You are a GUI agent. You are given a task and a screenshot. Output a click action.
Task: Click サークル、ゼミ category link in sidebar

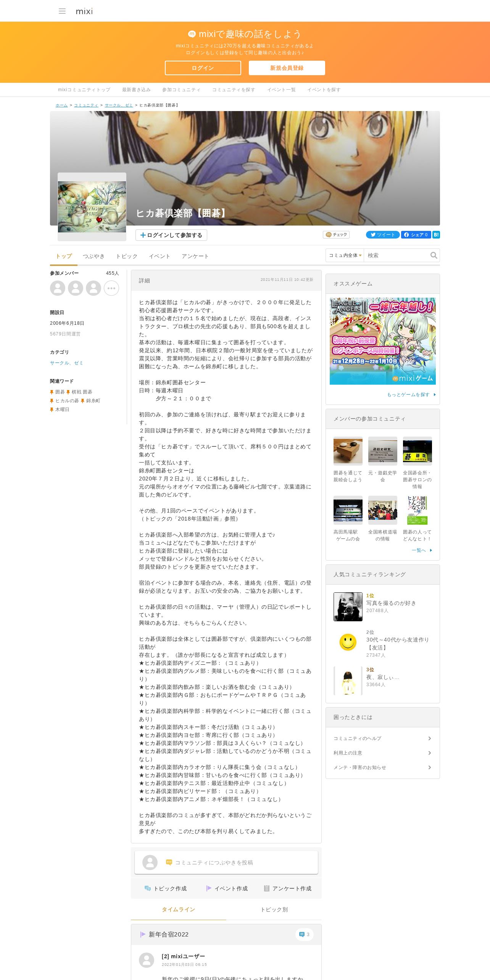(66, 363)
